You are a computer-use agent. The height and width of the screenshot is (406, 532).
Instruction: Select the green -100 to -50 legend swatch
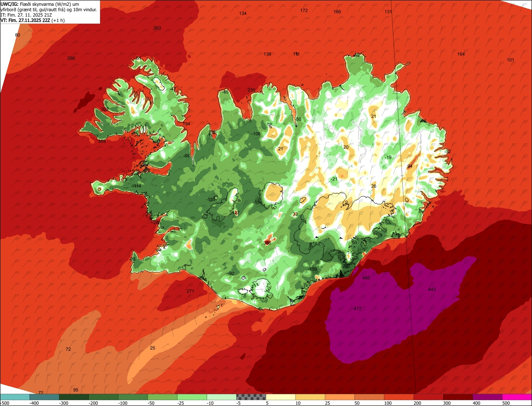pyautogui.click(x=133, y=397)
